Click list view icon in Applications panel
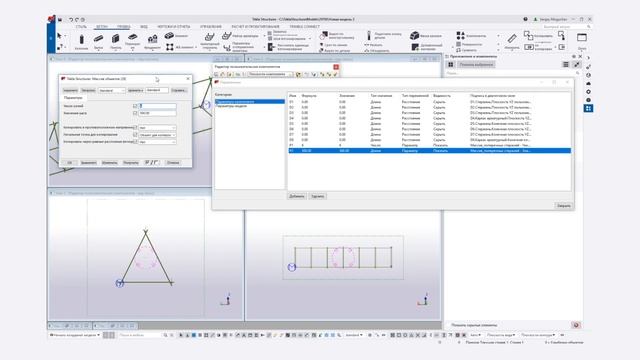The width and height of the screenshot is (640, 360). pyautogui.click(x=566, y=64)
